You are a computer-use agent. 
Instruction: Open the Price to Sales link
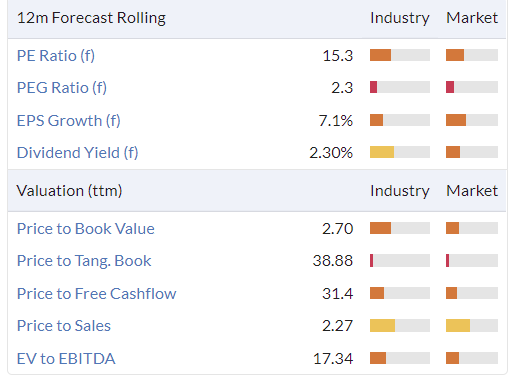tap(64, 326)
